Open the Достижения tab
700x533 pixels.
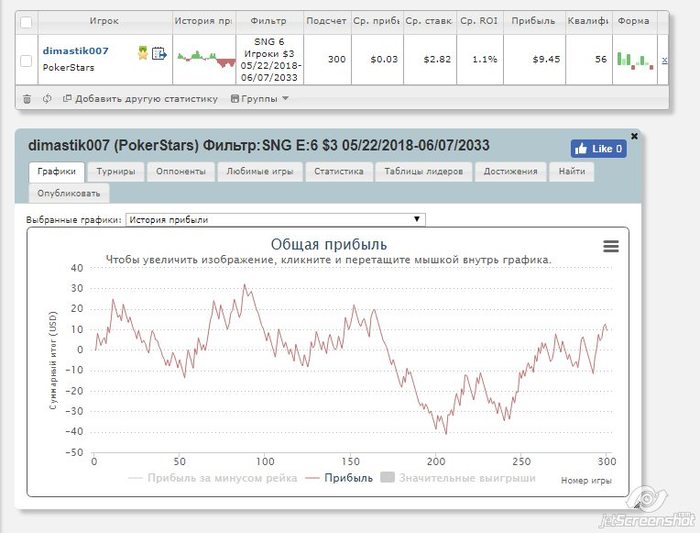(511, 171)
